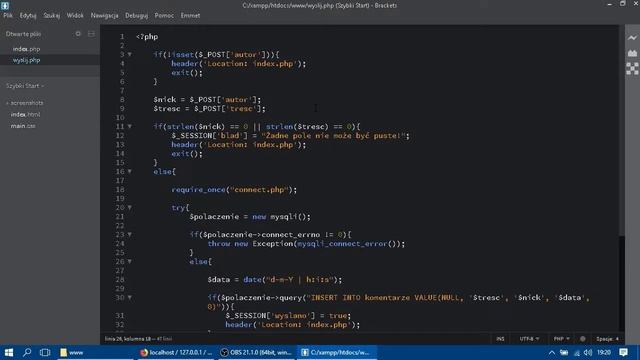Open working files settings gear icon
640x360 pixels.
[78, 34]
